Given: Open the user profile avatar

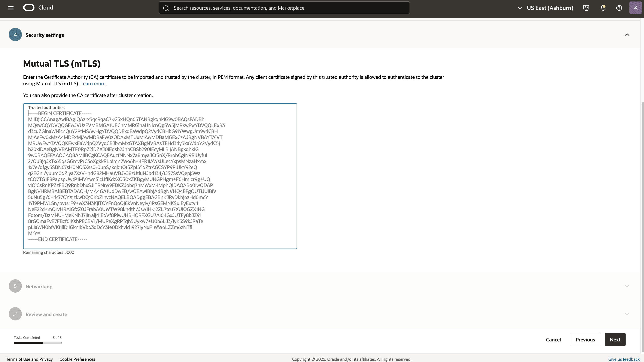Looking at the screenshot, I should click(636, 8).
